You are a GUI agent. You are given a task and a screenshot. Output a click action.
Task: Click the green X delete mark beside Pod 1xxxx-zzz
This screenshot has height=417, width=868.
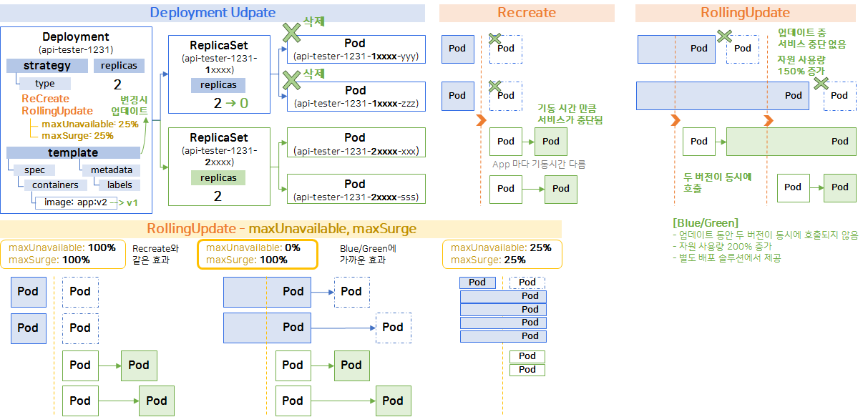coord(291,80)
